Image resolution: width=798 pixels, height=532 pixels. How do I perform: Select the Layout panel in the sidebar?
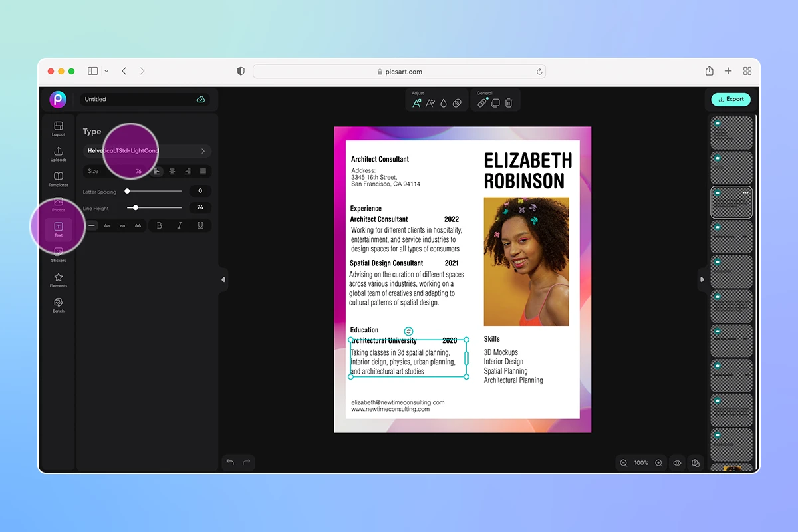(x=58, y=128)
